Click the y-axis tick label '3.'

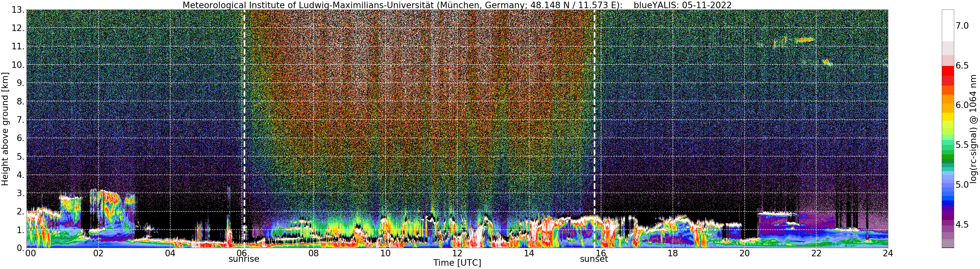(21, 193)
